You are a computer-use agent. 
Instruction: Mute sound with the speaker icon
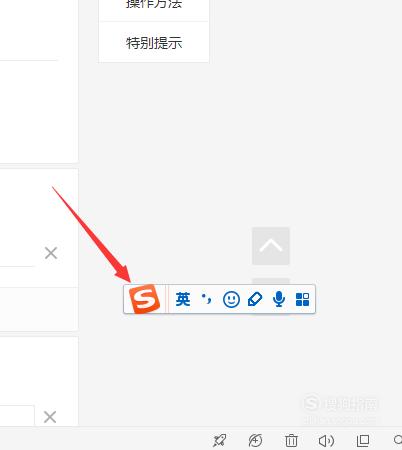(x=326, y=441)
